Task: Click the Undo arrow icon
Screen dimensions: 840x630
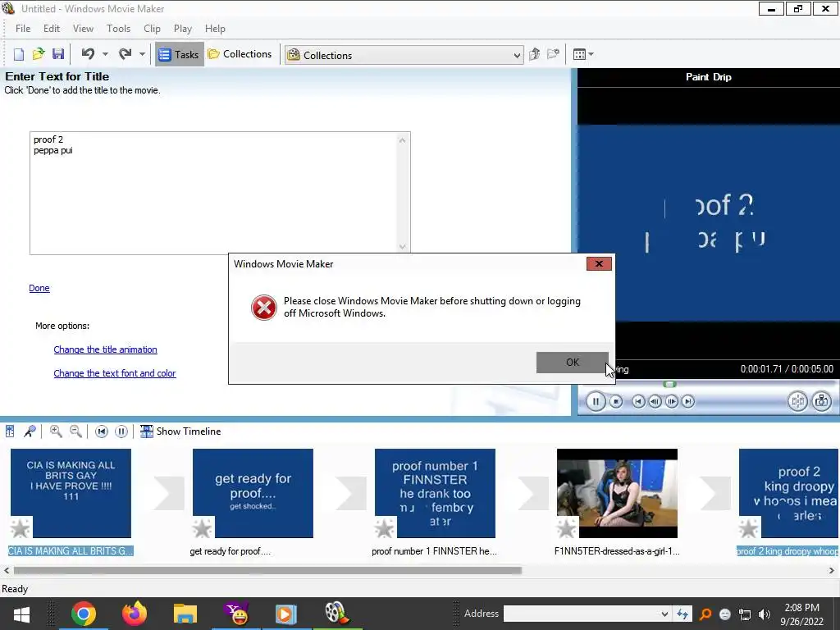Action: [x=88, y=53]
